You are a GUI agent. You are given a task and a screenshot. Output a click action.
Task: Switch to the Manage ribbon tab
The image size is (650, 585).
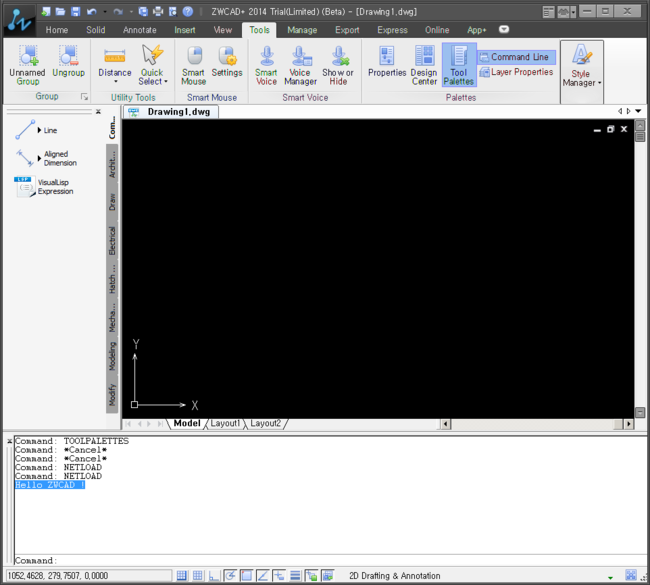(302, 30)
